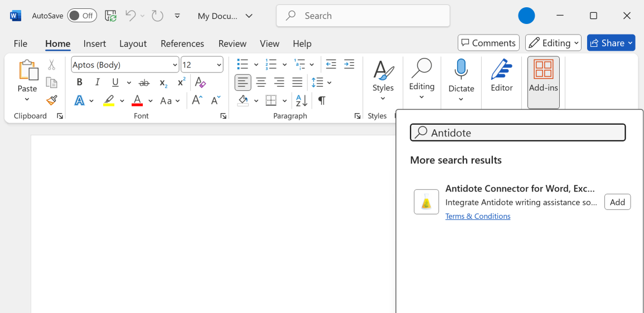Screen dimensions: 644x313
Task: Toggle the AutoSave switch
Action: 82,16
